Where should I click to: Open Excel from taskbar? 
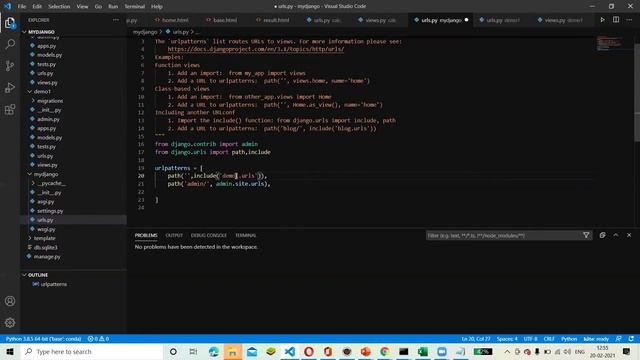tap(423, 351)
